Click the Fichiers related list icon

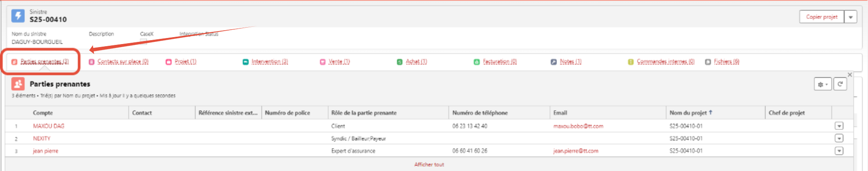click(708, 62)
